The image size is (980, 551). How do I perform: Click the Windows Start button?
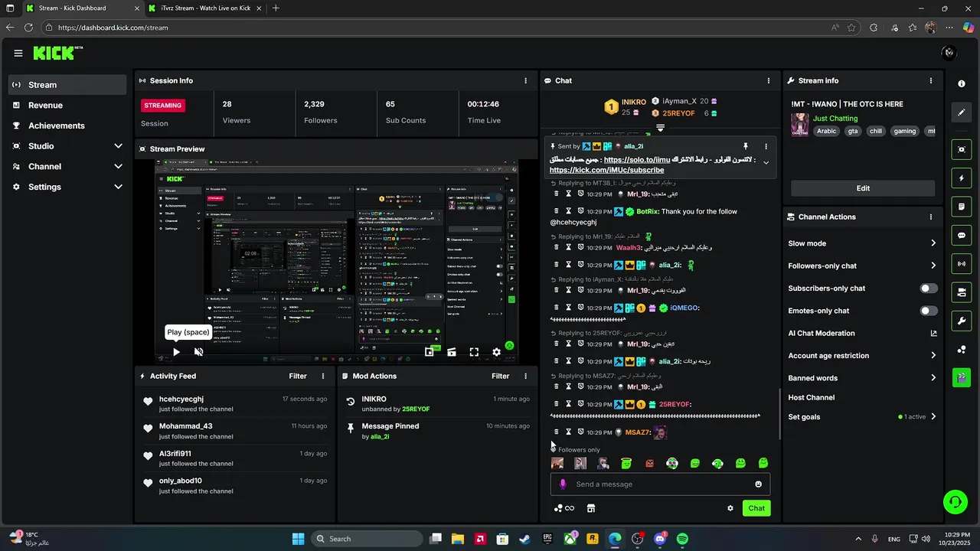pyautogui.click(x=298, y=539)
